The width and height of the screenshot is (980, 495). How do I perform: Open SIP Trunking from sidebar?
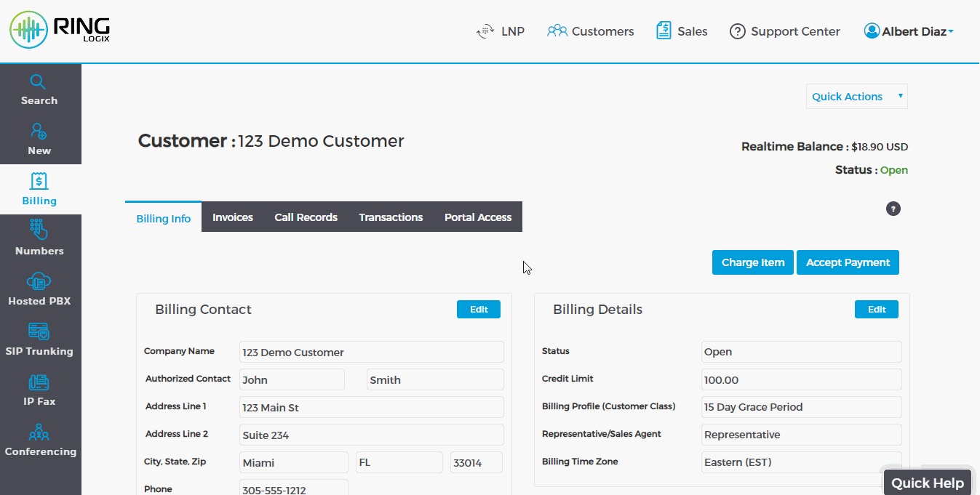[x=39, y=339]
